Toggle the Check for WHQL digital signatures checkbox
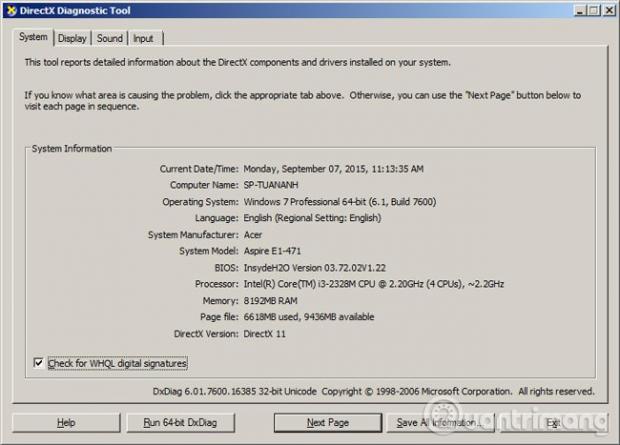Viewport: 620px width, 445px height. pyautogui.click(x=39, y=363)
